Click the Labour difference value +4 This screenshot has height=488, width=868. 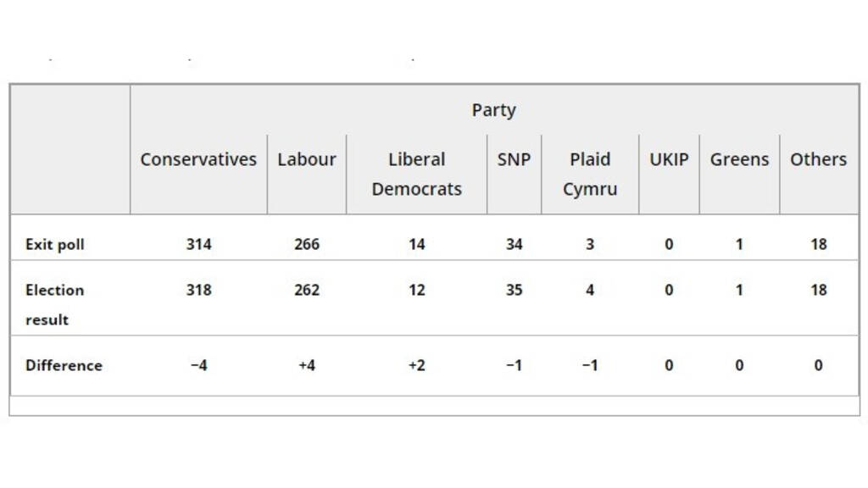click(x=307, y=366)
